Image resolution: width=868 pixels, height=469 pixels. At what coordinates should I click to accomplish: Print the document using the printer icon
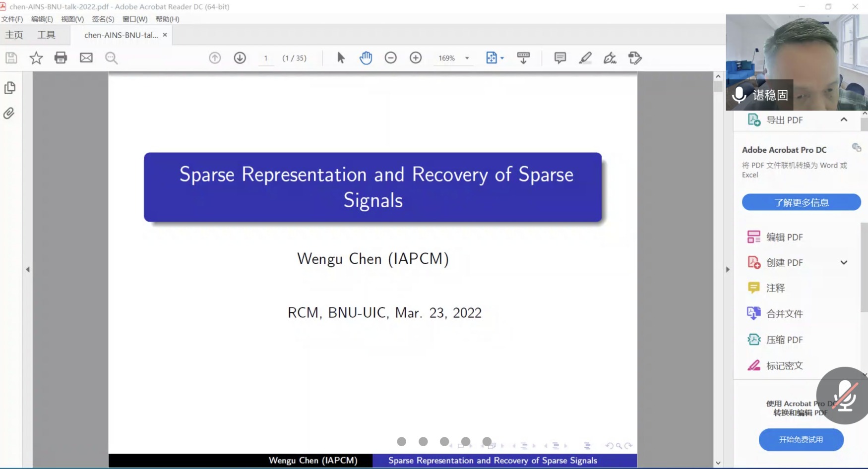point(61,58)
